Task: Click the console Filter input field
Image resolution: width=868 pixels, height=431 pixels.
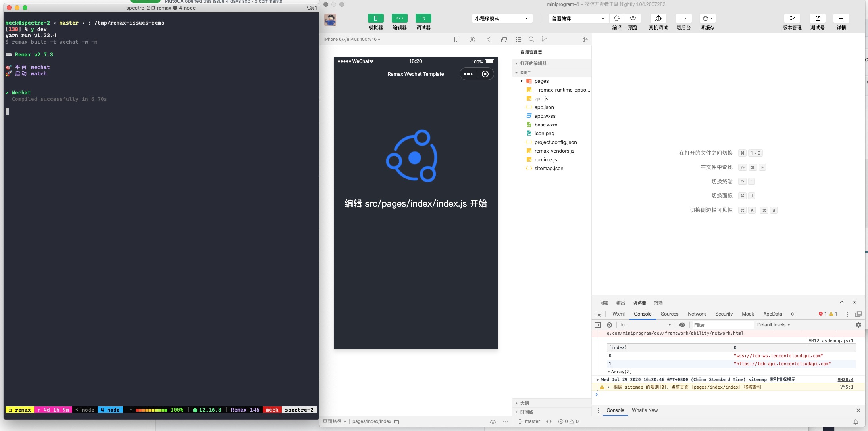Action: pos(722,325)
